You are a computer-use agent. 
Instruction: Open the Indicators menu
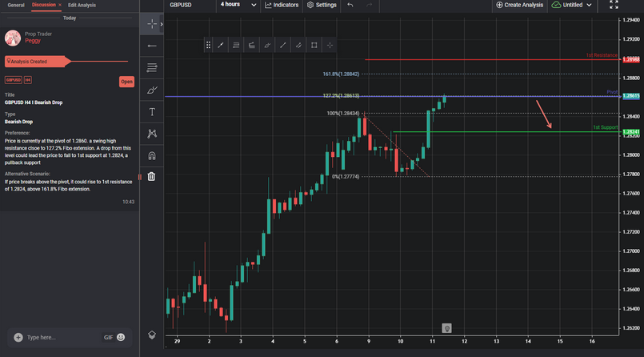pos(282,5)
